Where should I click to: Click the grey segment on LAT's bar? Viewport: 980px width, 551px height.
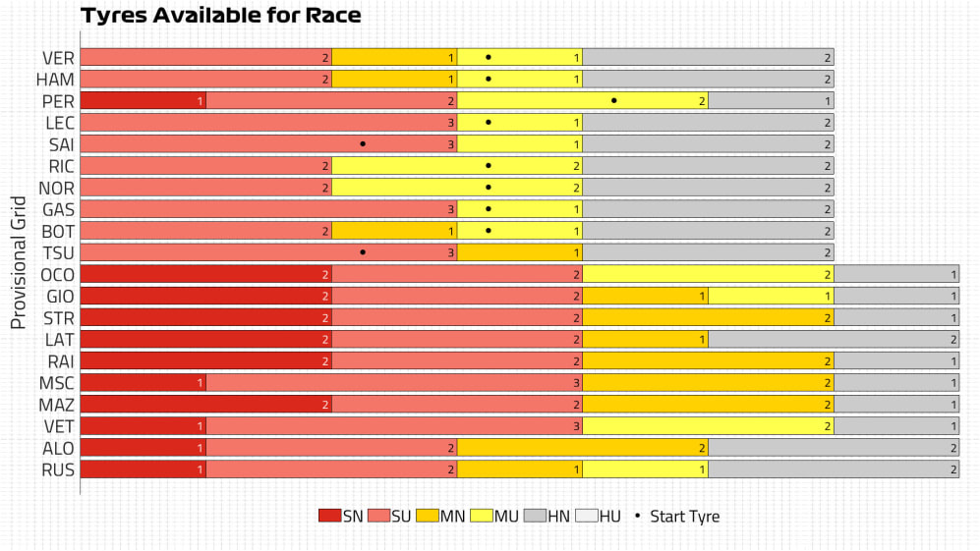(x=834, y=339)
